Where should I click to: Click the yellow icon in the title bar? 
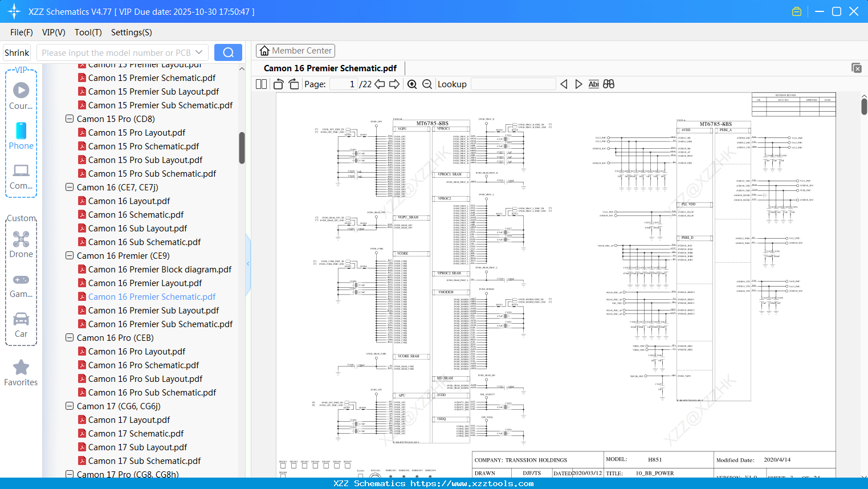pyautogui.click(x=797, y=11)
